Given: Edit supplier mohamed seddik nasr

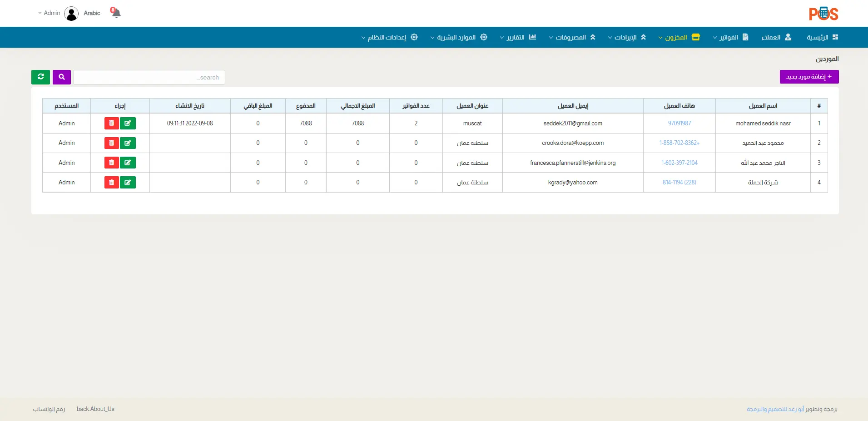Looking at the screenshot, I should (128, 124).
